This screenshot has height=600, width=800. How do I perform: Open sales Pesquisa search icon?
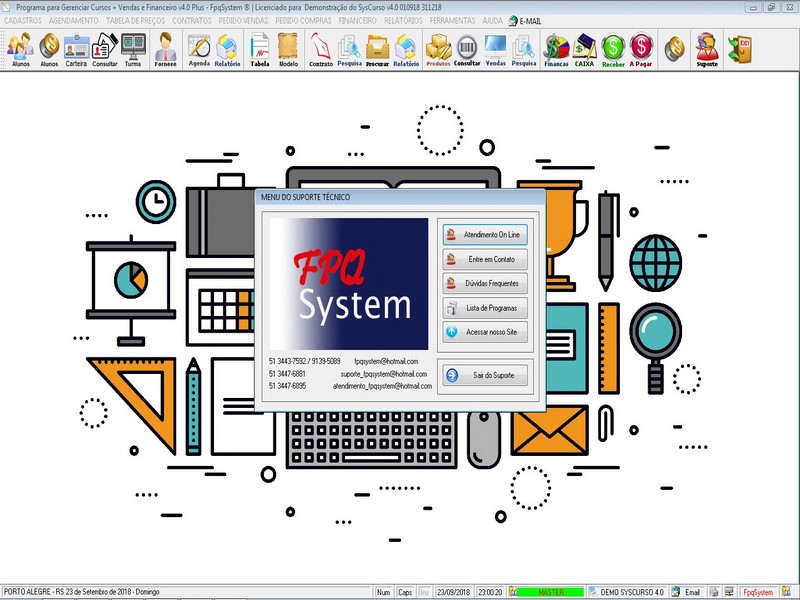click(x=524, y=49)
